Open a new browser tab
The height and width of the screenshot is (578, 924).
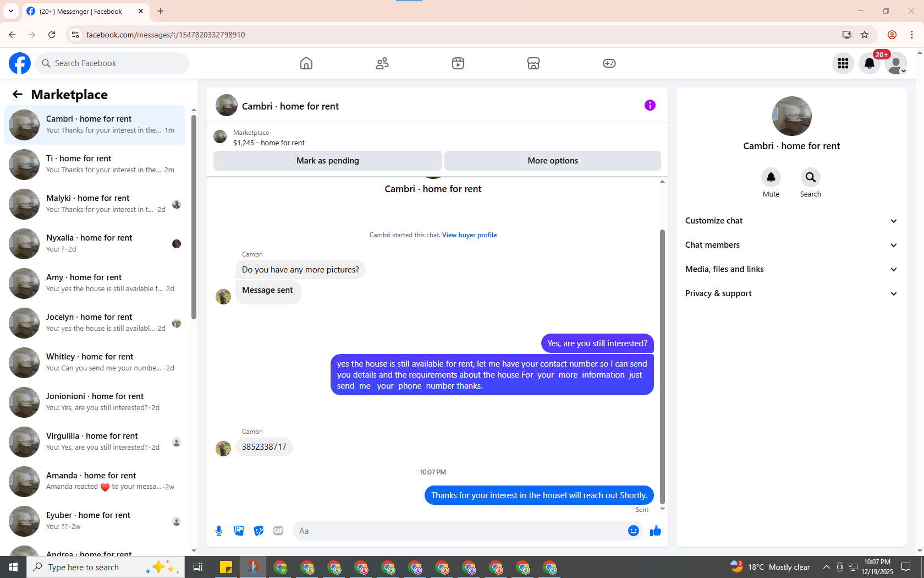(x=161, y=11)
